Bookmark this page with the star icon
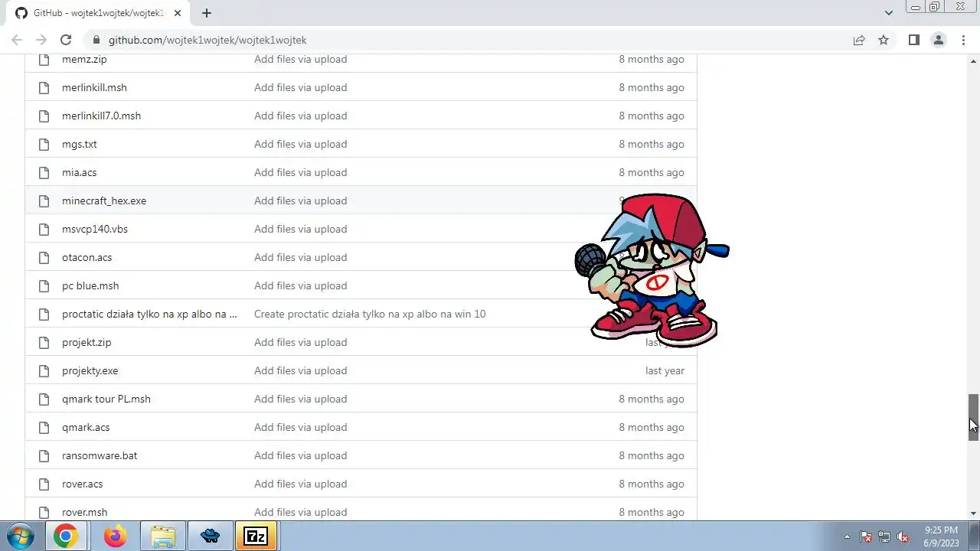The image size is (980, 551). 884,40
